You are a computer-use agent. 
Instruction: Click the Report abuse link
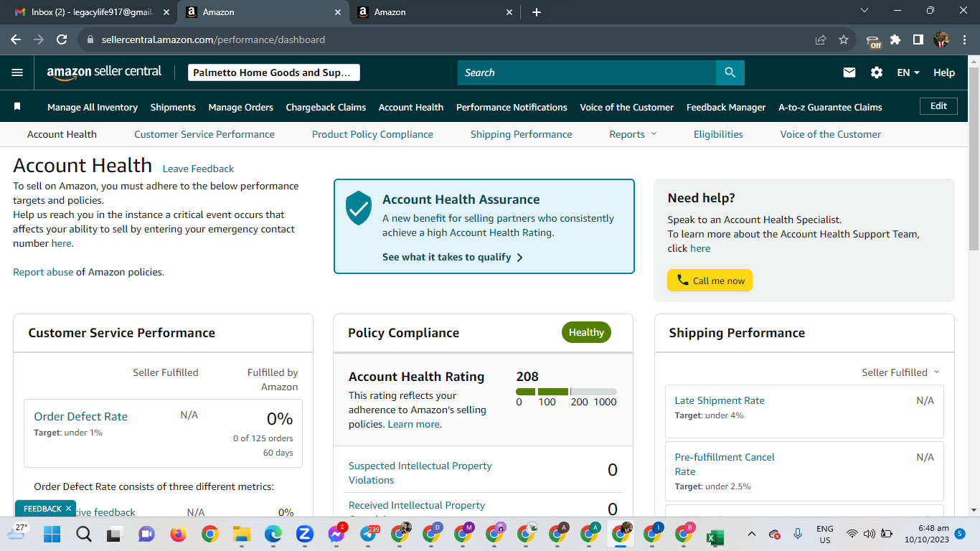43,272
